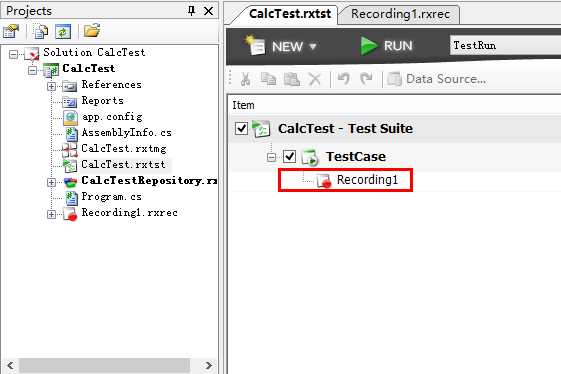Select CalcTest.rxtmg file
Screen dimensions: 561x374
[x=124, y=149]
